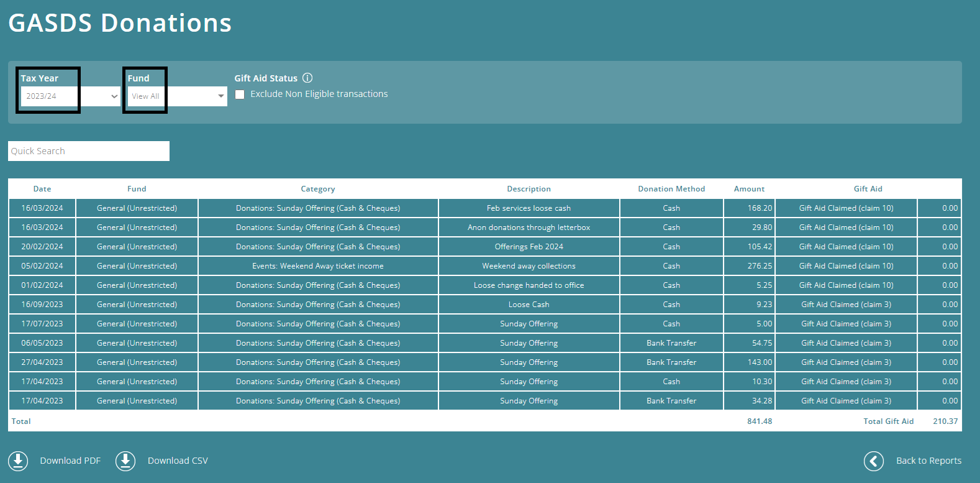The height and width of the screenshot is (483, 980).
Task: Click the 06/05/2023 date cell
Action: point(42,343)
